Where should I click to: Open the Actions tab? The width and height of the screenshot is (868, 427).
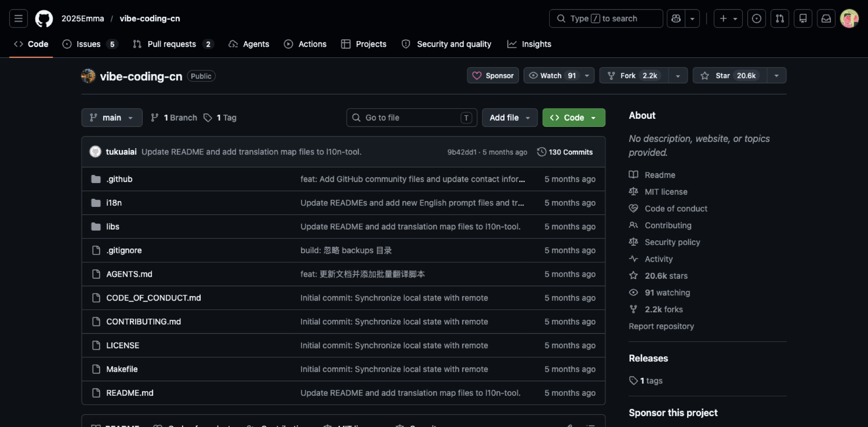(x=305, y=44)
